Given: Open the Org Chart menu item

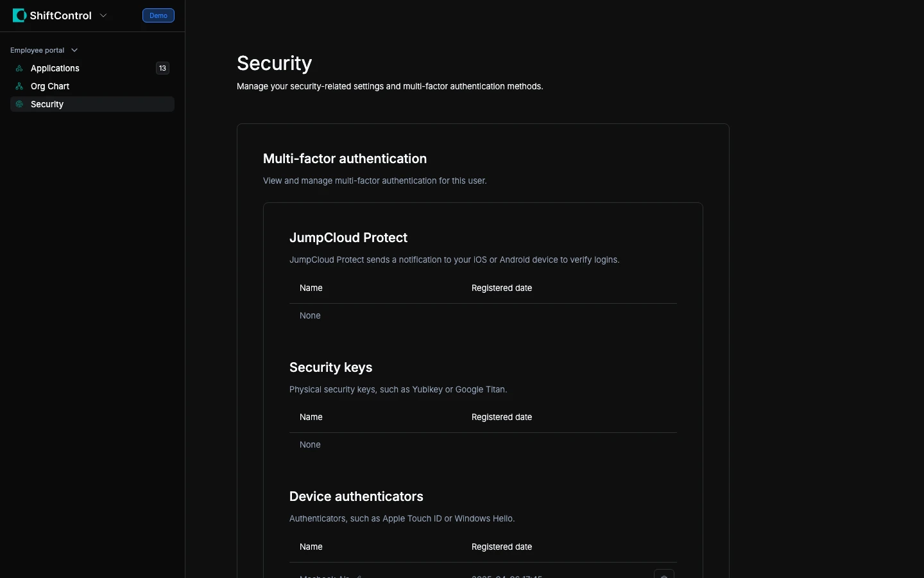Looking at the screenshot, I should coord(50,86).
